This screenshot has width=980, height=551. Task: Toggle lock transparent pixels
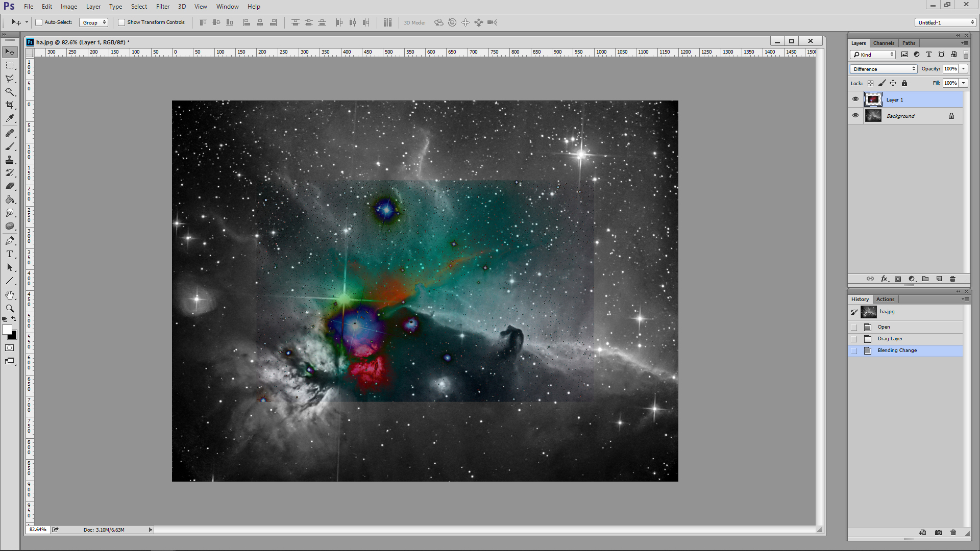point(870,83)
